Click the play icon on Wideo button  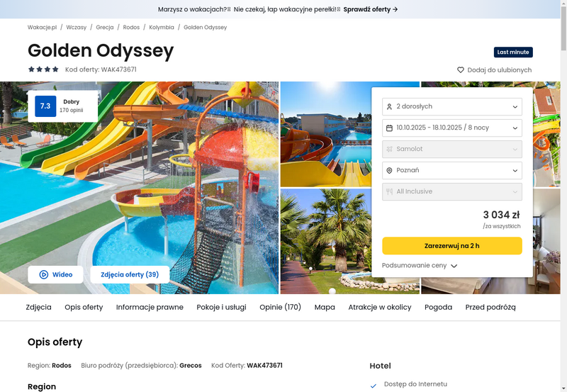44,274
